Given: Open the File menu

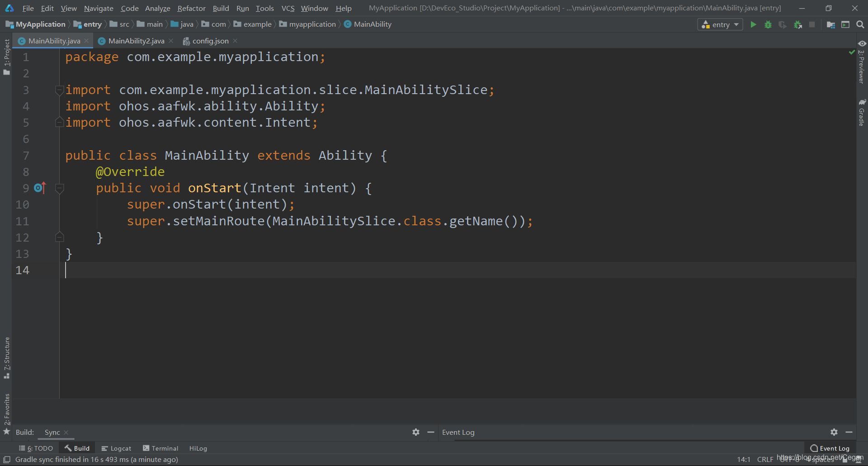Looking at the screenshot, I should tap(28, 8).
